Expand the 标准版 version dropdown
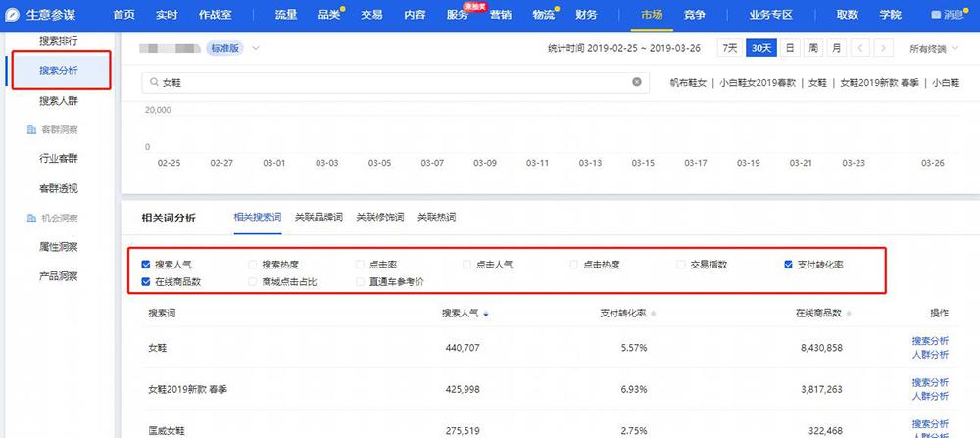The width and height of the screenshot is (980, 438). point(256,48)
